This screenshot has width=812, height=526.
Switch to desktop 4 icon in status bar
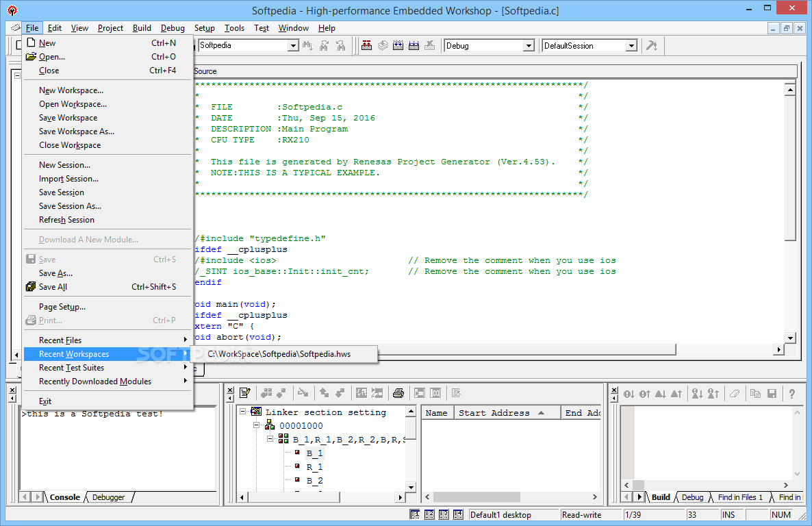click(x=458, y=515)
